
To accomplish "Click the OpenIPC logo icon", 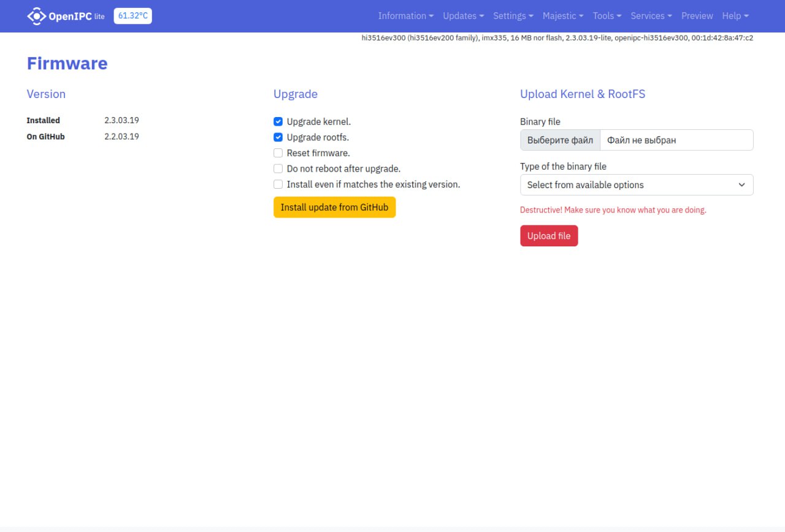I will pos(37,16).
